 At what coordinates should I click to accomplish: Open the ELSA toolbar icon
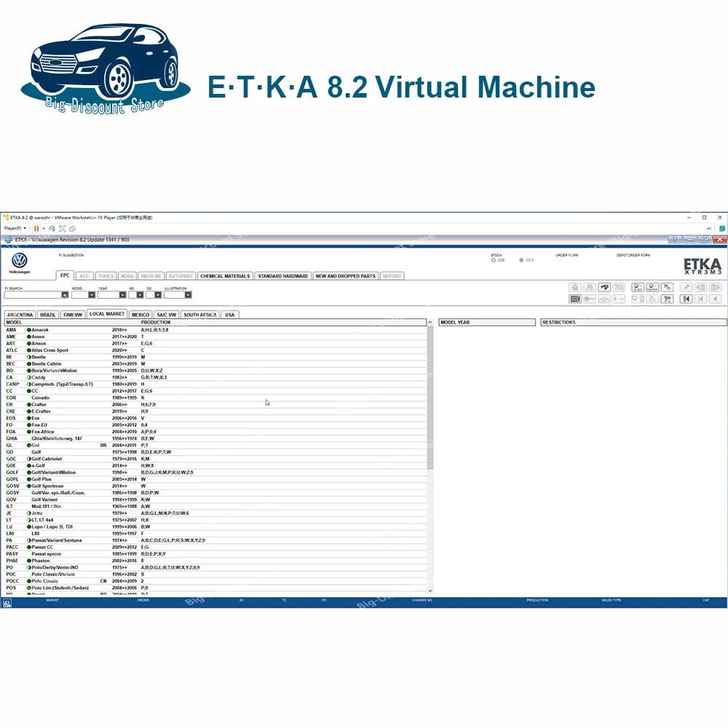pos(637,285)
